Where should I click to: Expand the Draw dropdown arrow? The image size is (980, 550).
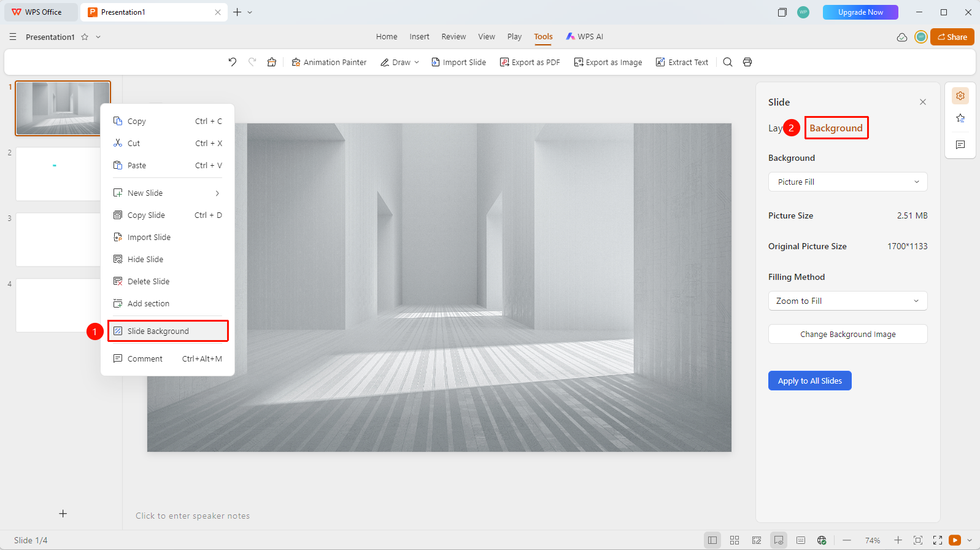(x=417, y=62)
